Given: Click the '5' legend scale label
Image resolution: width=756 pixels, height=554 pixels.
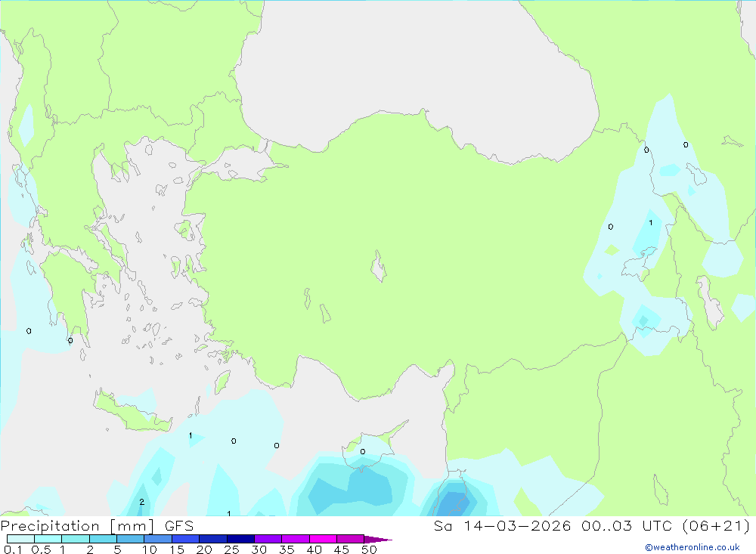Looking at the screenshot, I should click(x=117, y=549).
